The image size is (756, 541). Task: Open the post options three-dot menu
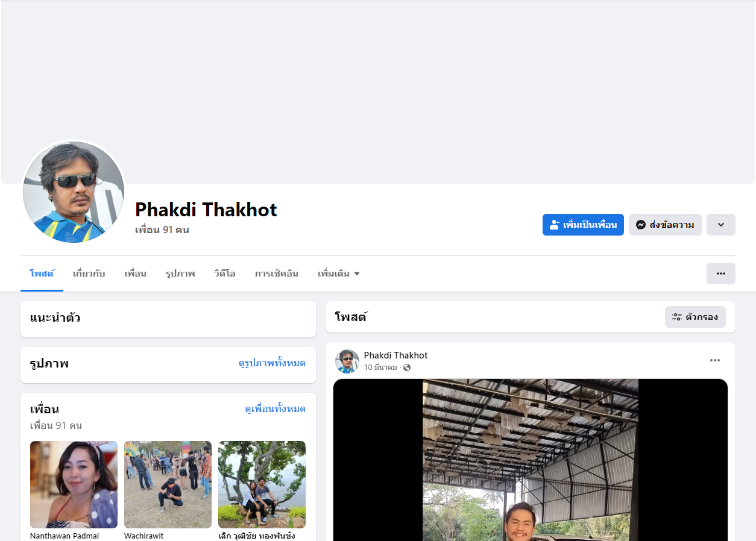(715, 360)
